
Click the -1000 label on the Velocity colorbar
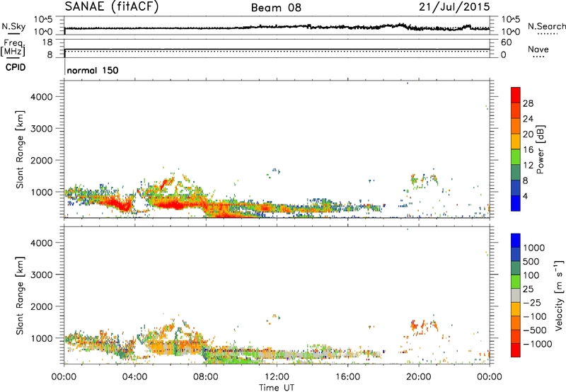click(x=537, y=344)
